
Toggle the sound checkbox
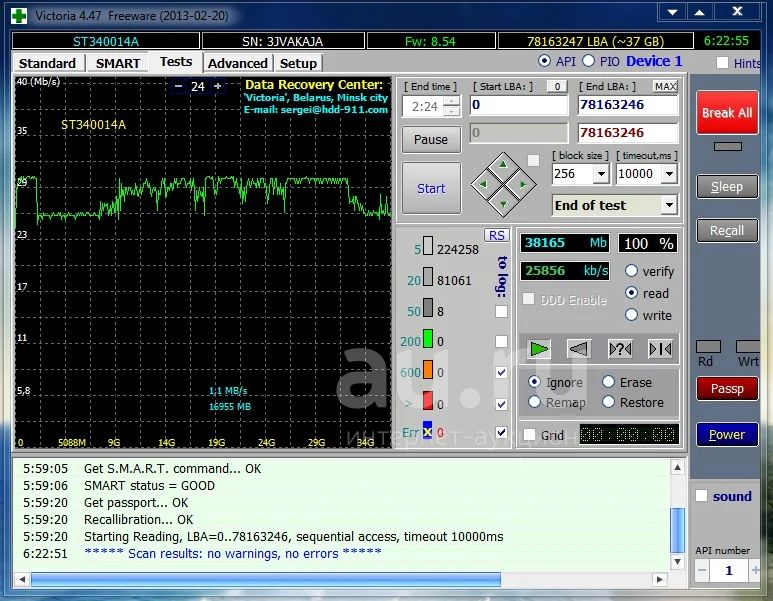click(702, 496)
